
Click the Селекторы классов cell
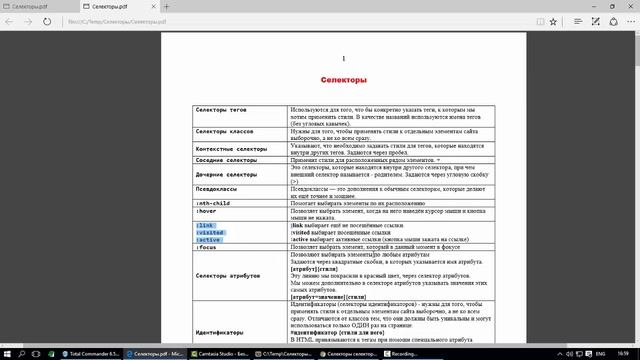(240, 134)
